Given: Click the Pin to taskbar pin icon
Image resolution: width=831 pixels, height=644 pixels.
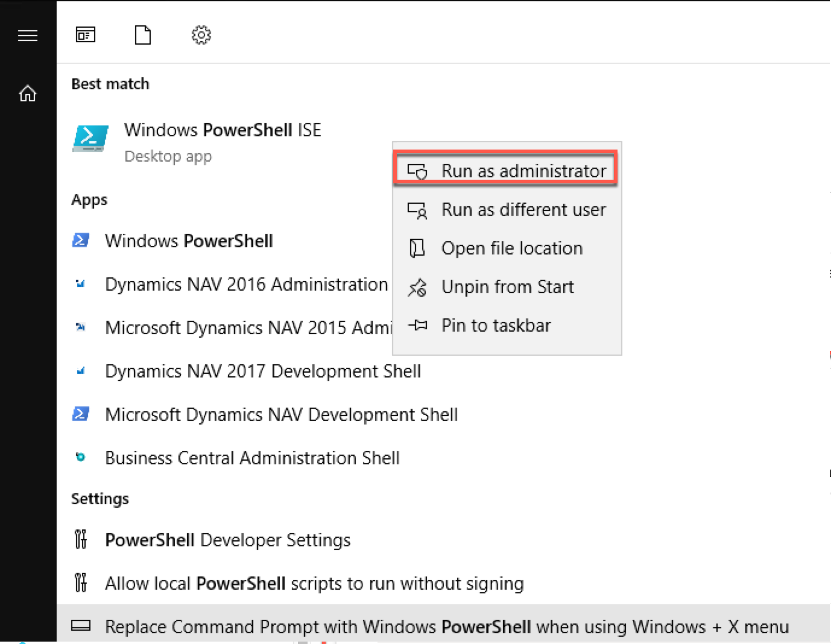Looking at the screenshot, I should pos(417,326).
